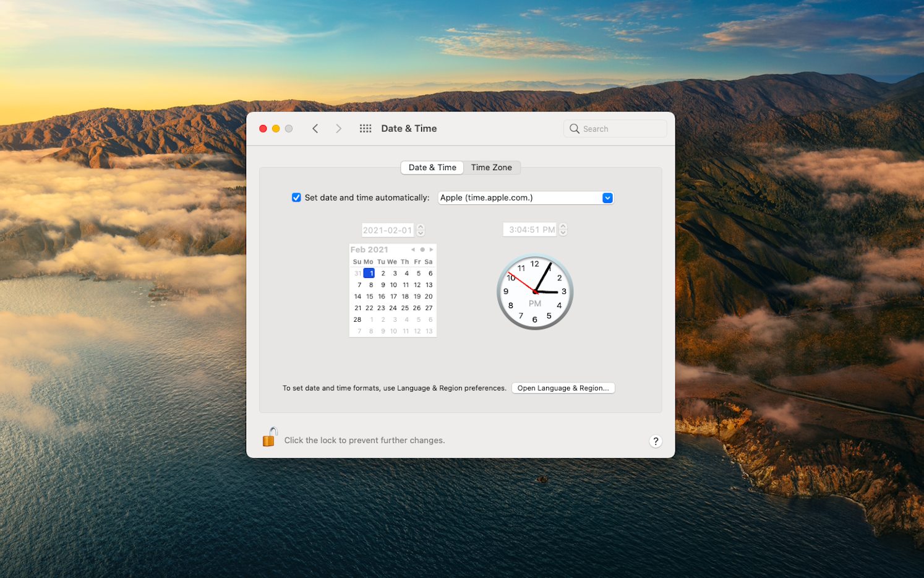Click the time stepper down arrow
Viewport: 924px width, 578px height.
[563, 232]
